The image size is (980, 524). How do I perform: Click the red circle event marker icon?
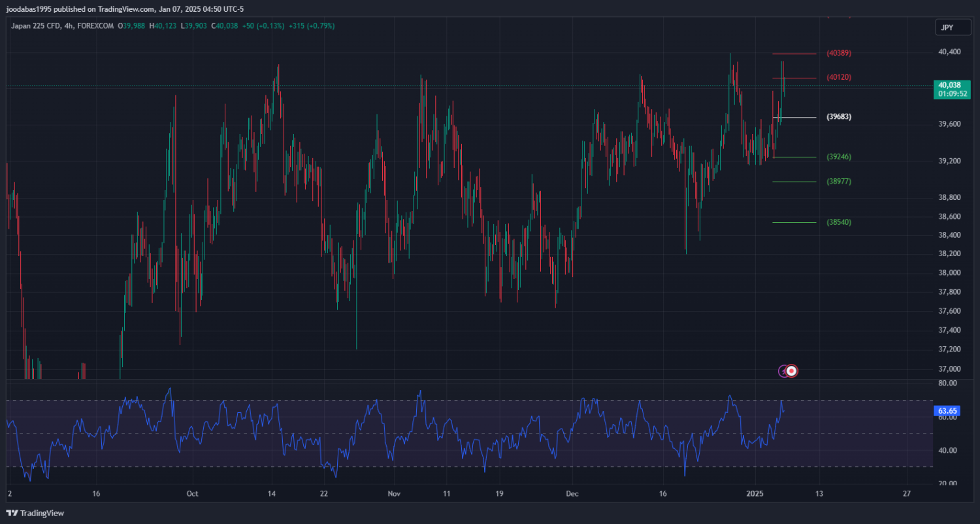pyautogui.click(x=792, y=371)
